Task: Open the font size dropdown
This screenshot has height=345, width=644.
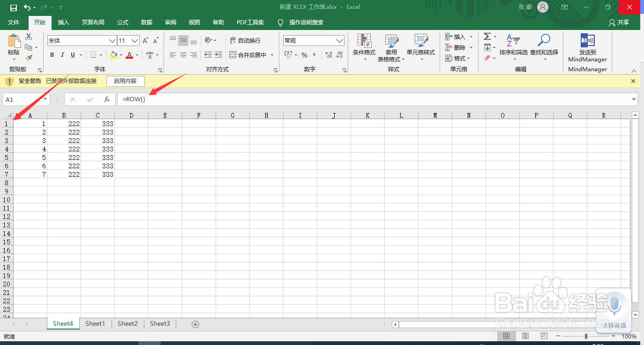Action: pyautogui.click(x=135, y=41)
